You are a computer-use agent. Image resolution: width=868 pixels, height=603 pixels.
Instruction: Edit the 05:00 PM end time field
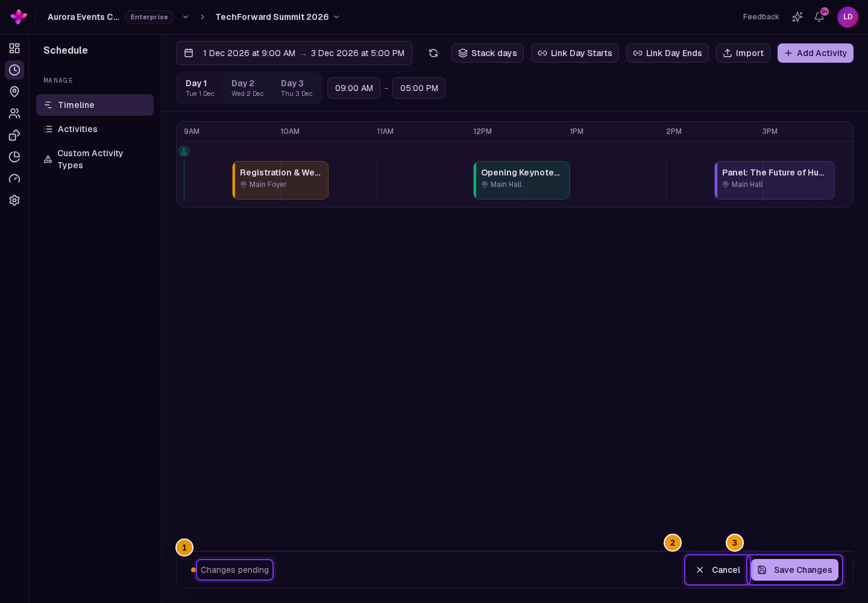point(419,88)
